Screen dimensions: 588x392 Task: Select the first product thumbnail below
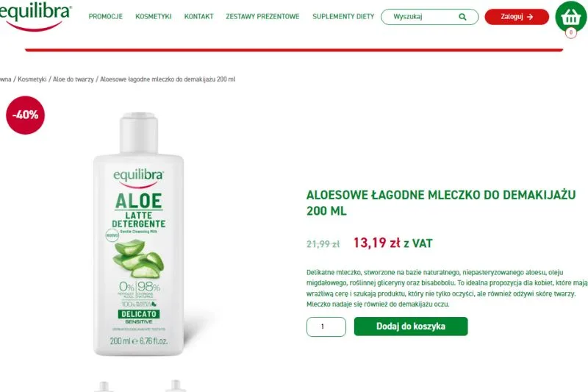(x=104, y=386)
